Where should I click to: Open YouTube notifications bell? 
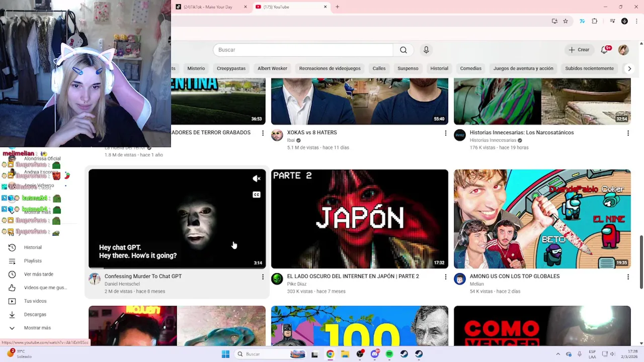tap(605, 50)
